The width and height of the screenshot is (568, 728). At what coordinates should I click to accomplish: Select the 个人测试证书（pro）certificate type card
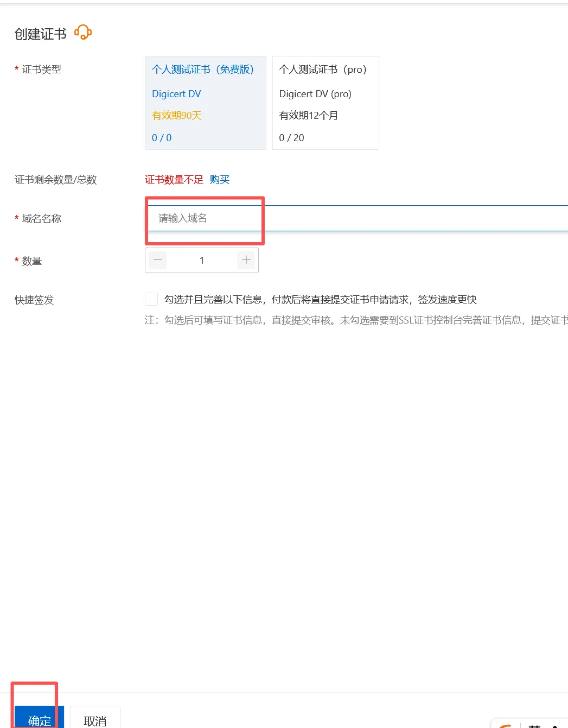[326, 103]
